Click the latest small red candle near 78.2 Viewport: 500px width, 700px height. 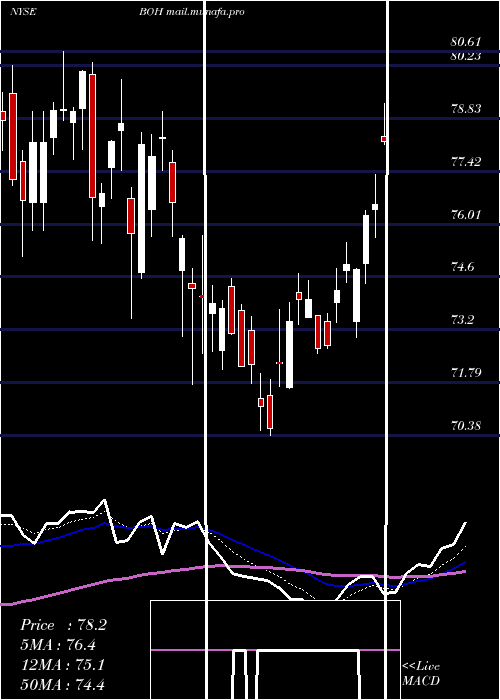[384, 139]
